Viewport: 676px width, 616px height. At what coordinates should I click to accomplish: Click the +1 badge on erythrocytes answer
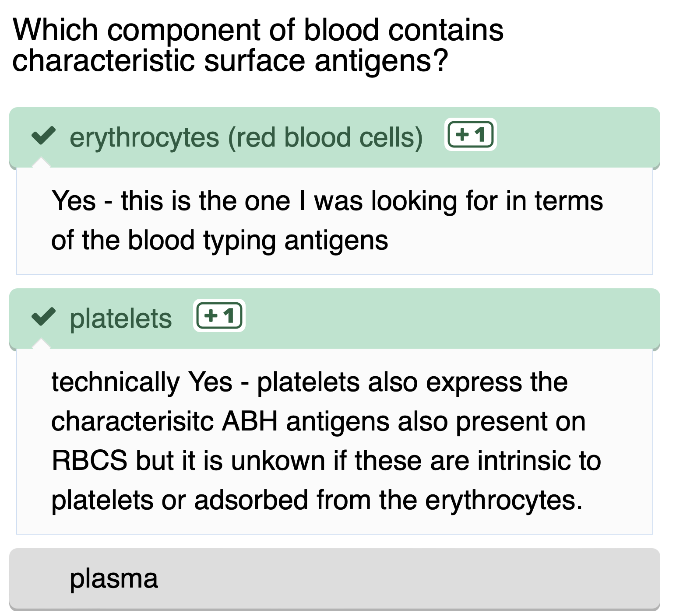click(x=470, y=134)
